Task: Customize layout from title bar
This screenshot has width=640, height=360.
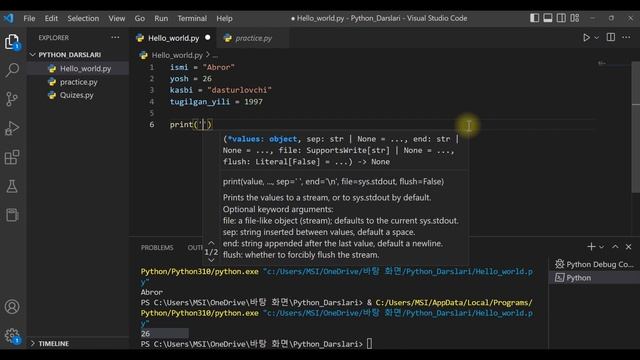Action: pos(575,18)
